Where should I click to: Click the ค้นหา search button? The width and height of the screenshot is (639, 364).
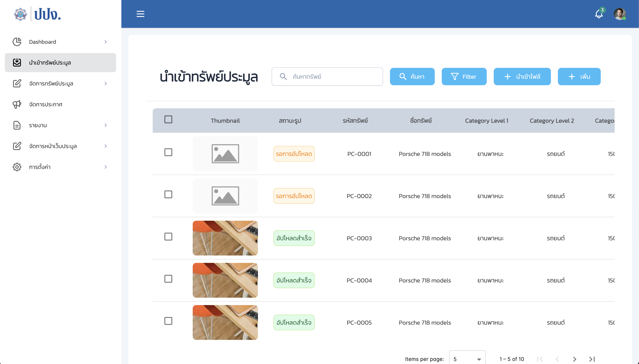pyautogui.click(x=412, y=77)
